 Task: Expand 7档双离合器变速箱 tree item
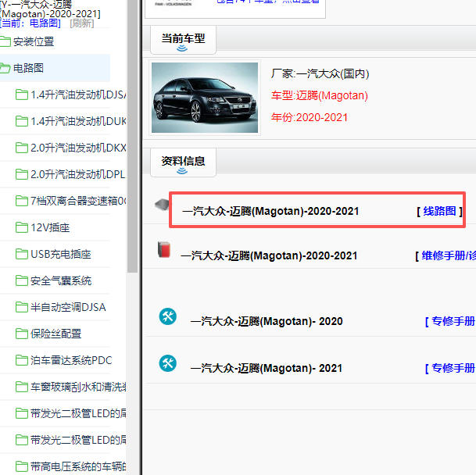click(78, 201)
